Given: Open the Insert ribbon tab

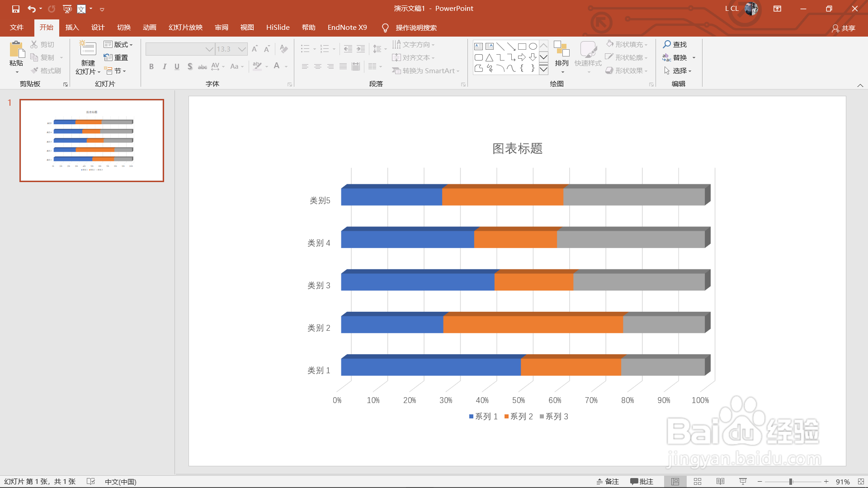Looking at the screenshot, I should (72, 28).
